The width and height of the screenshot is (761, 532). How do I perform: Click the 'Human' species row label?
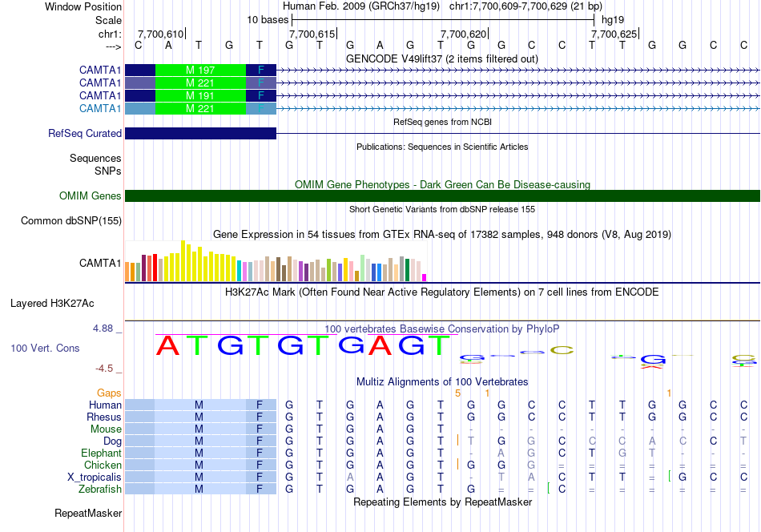point(105,405)
